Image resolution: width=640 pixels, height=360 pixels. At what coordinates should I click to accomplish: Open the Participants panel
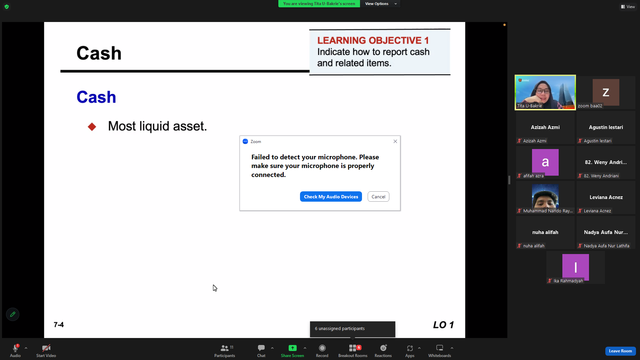coord(224,350)
